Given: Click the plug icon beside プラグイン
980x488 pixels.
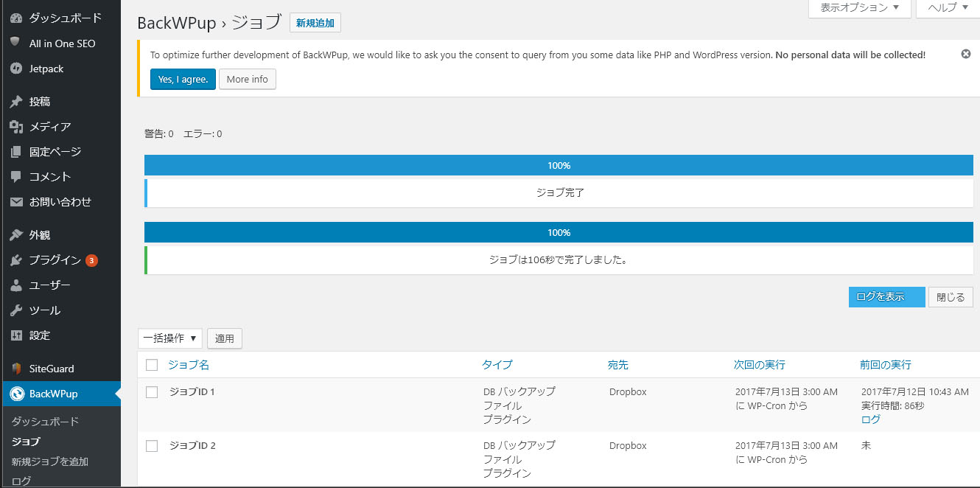Looking at the screenshot, I should tap(15, 260).
